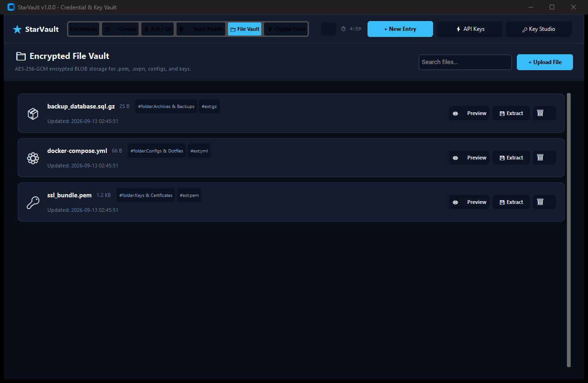Click the + New Entry button

pos(400,29)
